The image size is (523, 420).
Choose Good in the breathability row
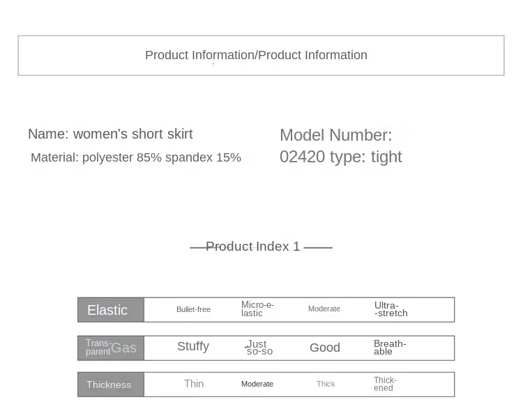pos(325,348)
